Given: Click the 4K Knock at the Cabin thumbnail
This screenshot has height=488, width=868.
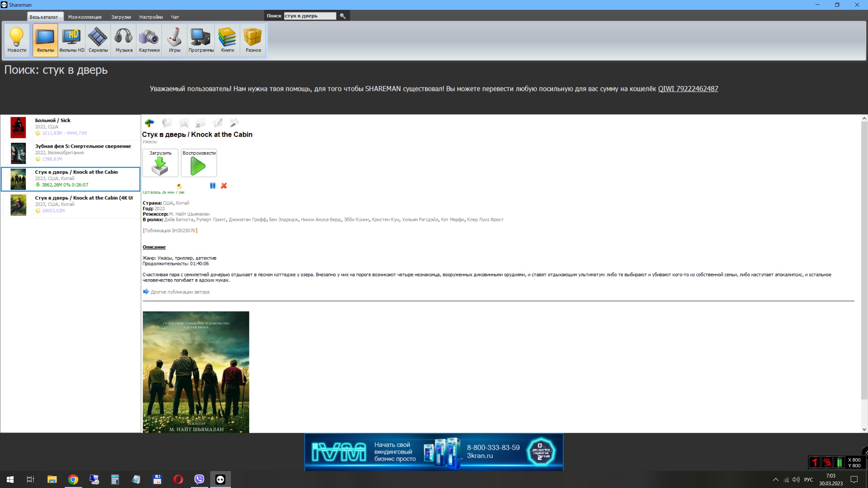Looking at the screenshot, I should pyautogui.click(x=18, y=205).
